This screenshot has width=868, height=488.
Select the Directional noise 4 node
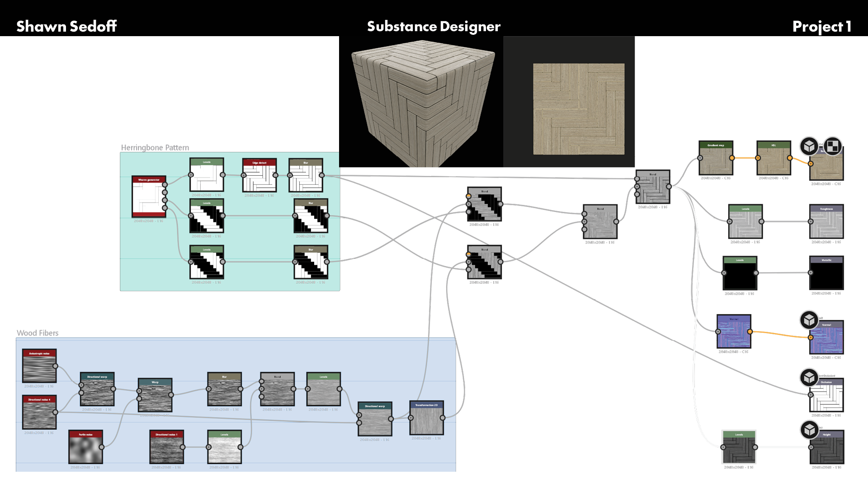point(39,412)
